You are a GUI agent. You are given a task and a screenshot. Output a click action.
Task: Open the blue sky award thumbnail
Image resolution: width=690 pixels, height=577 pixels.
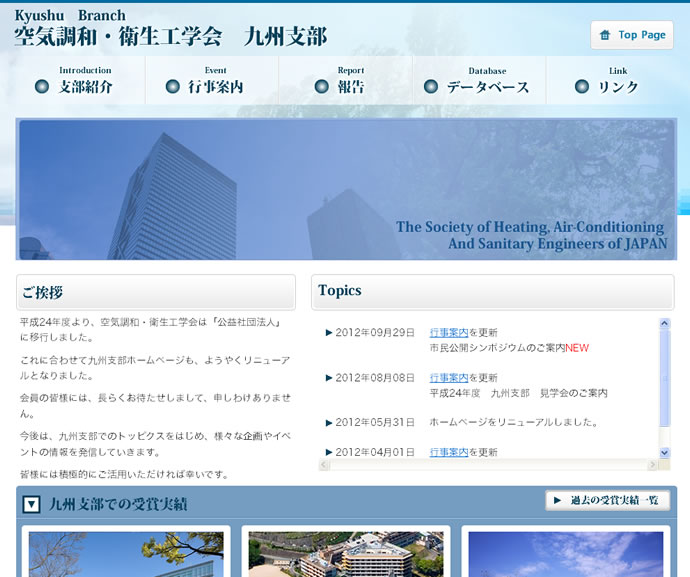tap(565, 555)
